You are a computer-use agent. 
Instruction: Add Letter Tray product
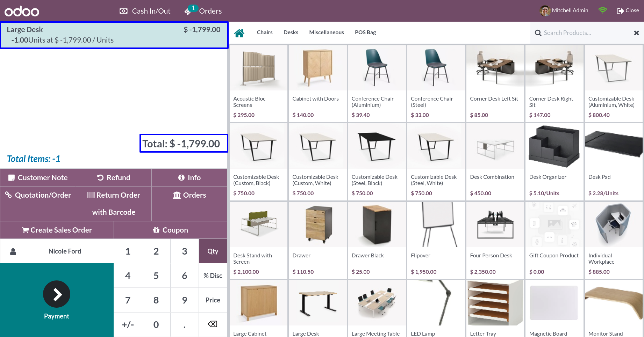point(495,309)
